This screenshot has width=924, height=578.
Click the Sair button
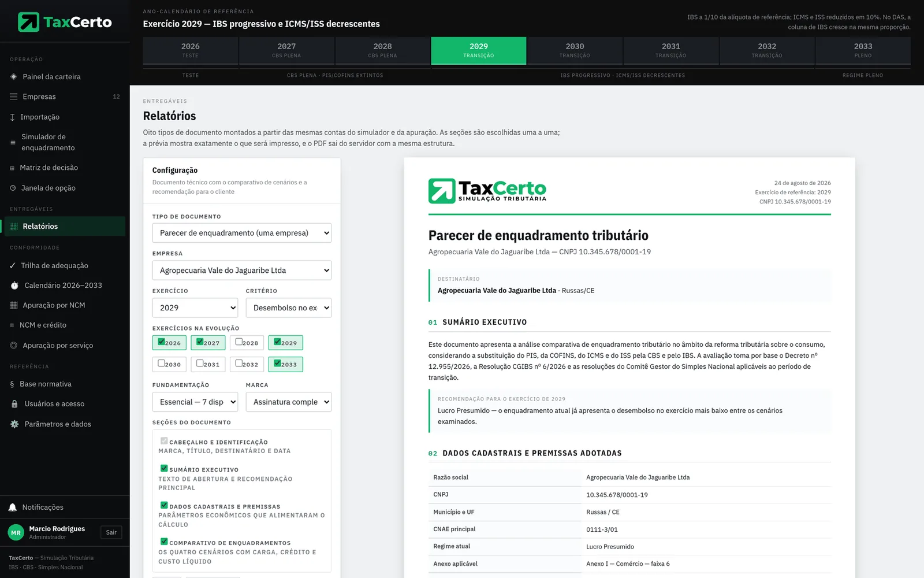[111, 532]
